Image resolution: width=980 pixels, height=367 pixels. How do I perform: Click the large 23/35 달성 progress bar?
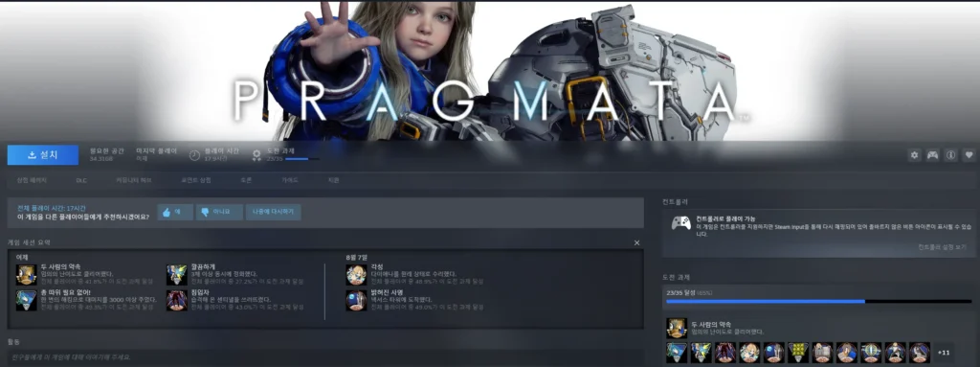click(x=819, y=301)
